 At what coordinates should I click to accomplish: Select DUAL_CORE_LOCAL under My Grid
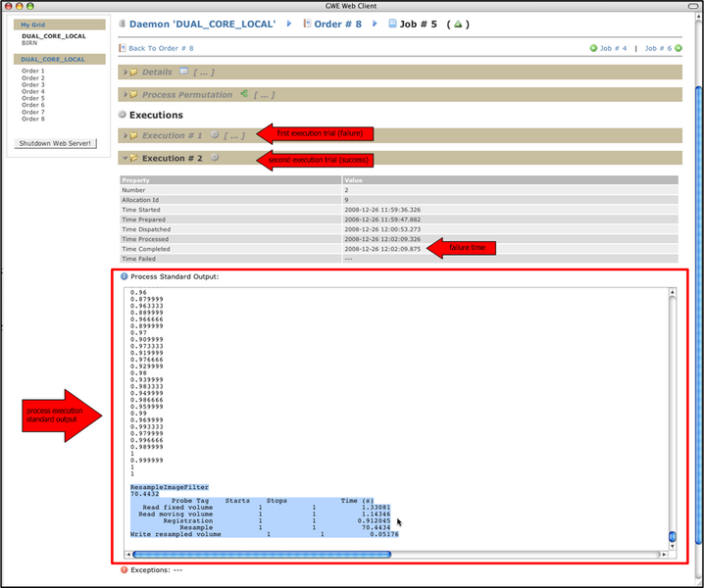(x=54, y=36)
